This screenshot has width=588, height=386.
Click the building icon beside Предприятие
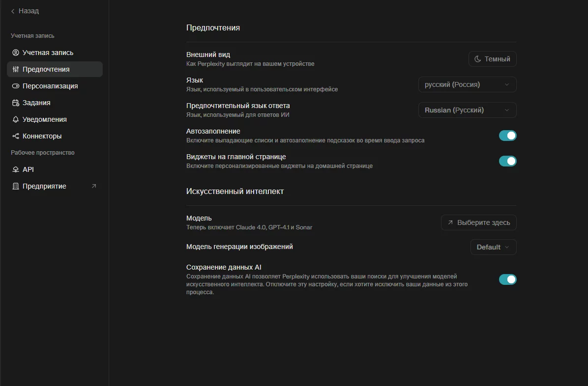pyautogui.click(x=16, y=186)
